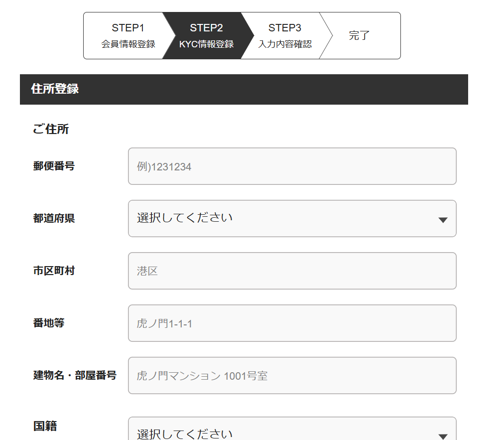Click the 国籍 dropdown arrow icon

[443, 436]
